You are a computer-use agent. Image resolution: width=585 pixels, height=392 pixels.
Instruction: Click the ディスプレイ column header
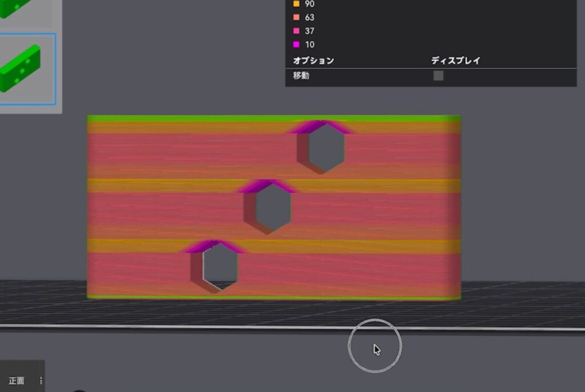tap(455, 61)
